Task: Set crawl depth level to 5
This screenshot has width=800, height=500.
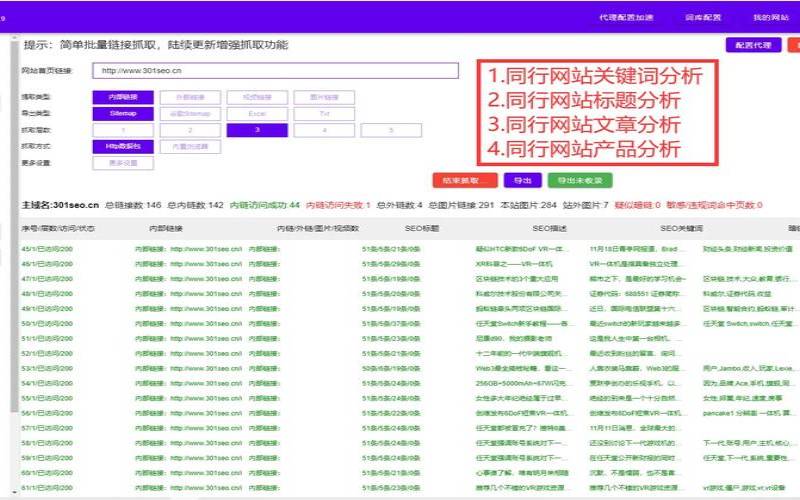Action: click(x=391, y=130)
